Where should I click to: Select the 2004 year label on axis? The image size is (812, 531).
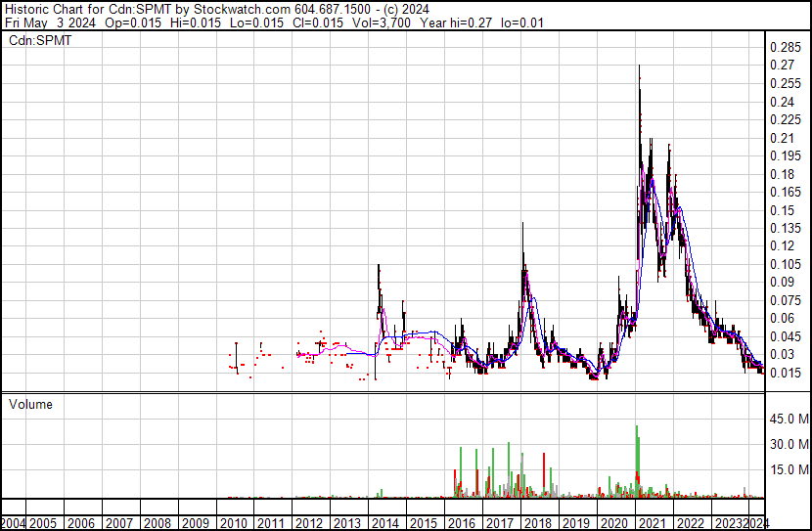pyautogui.click(x=13, y=523)
